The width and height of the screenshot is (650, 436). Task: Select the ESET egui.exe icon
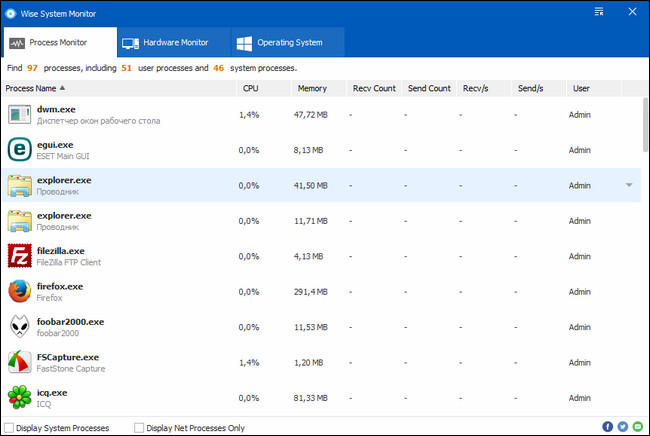coord(20,150)
